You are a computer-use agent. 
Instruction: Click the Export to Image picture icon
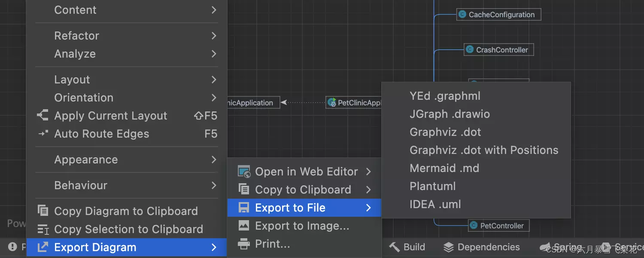click(x=244, y=225)
